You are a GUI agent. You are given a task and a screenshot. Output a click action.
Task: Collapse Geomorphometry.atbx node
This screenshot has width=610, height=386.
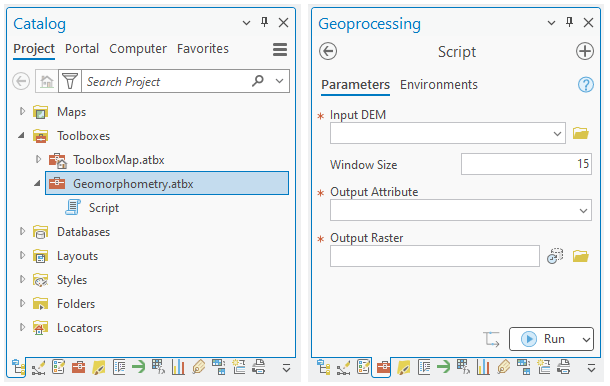pyautogui.click(x=37, y=184)
